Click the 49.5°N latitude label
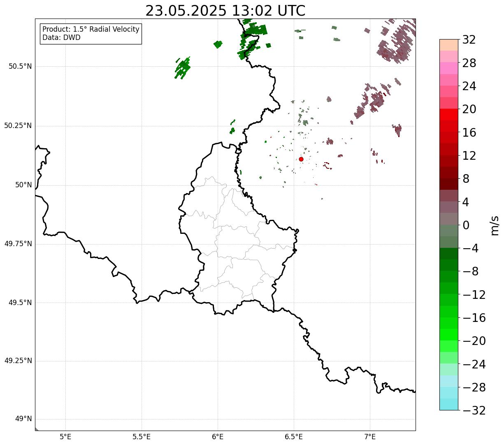 pos(20,303)
